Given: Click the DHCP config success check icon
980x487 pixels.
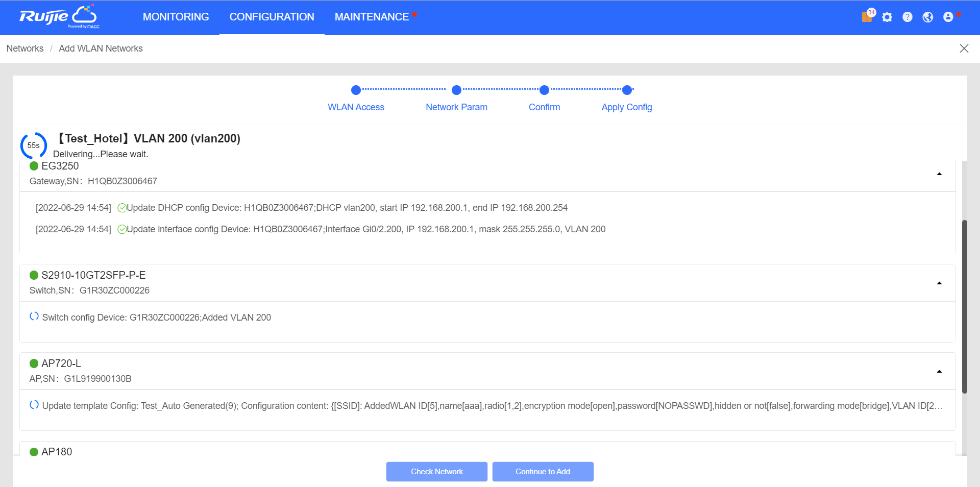Looking at the screenshot, I should 122,208.
